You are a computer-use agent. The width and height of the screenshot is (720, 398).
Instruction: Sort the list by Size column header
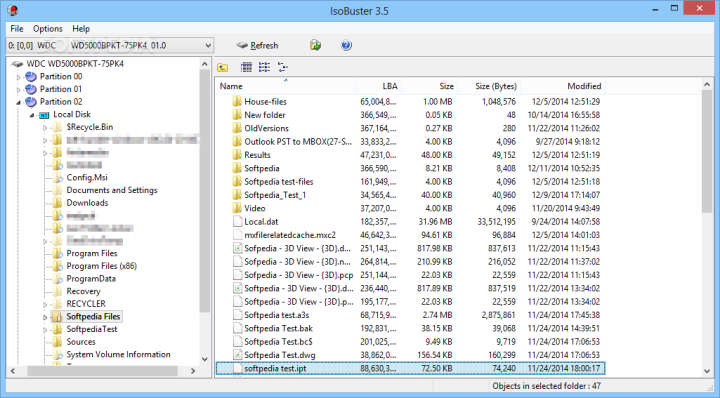tap(429, 86)
